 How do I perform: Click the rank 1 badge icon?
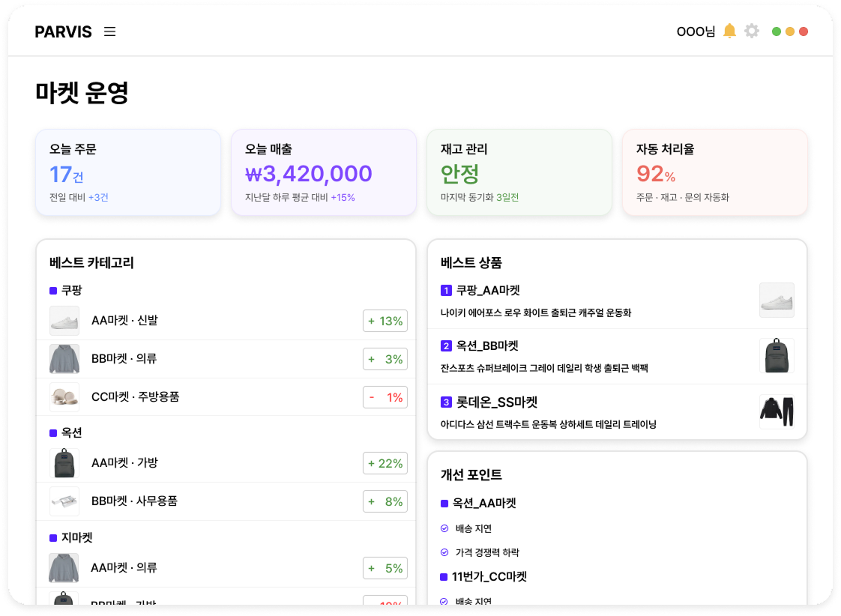point(446,291)
